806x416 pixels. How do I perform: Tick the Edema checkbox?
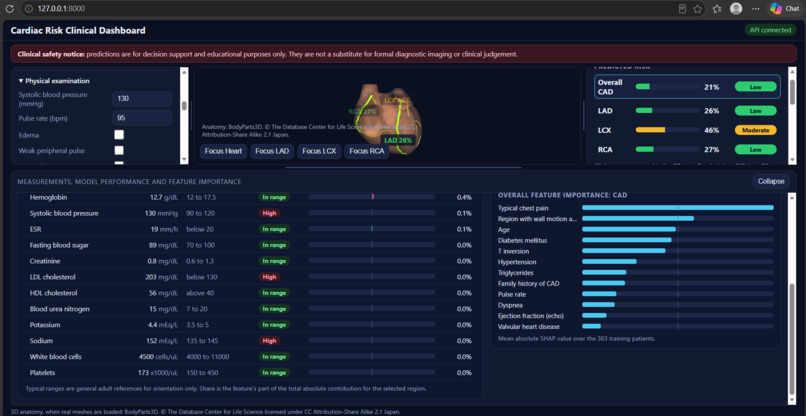click(x=119, y=135)
